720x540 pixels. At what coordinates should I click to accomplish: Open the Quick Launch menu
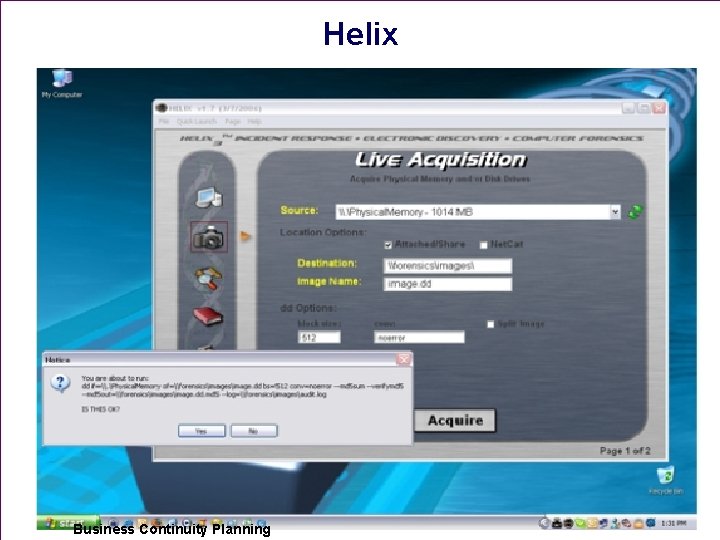(197, 121)
